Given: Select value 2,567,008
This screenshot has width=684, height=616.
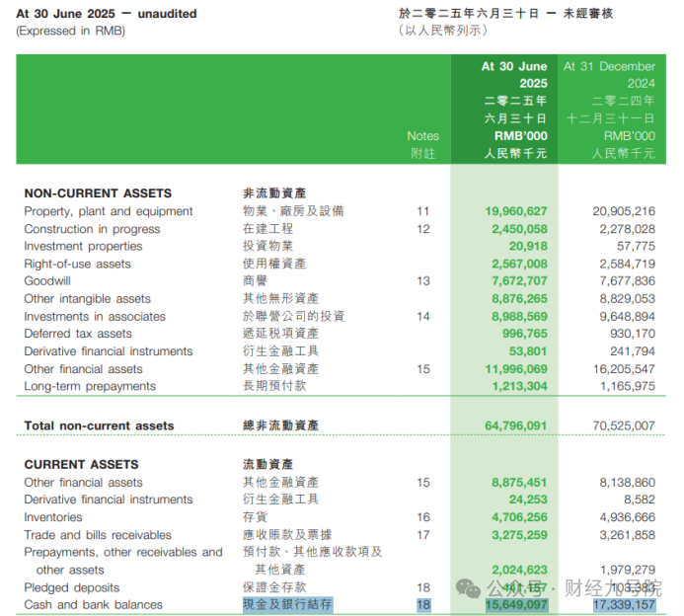Looking at the screenshot, I should 519,264.
